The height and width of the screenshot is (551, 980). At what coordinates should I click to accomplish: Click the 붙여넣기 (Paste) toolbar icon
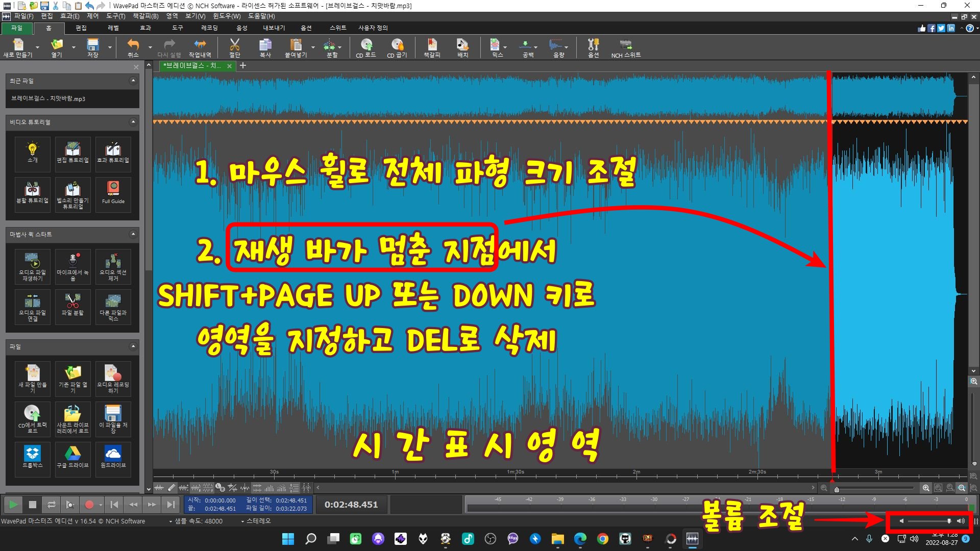tap(296, 47)
